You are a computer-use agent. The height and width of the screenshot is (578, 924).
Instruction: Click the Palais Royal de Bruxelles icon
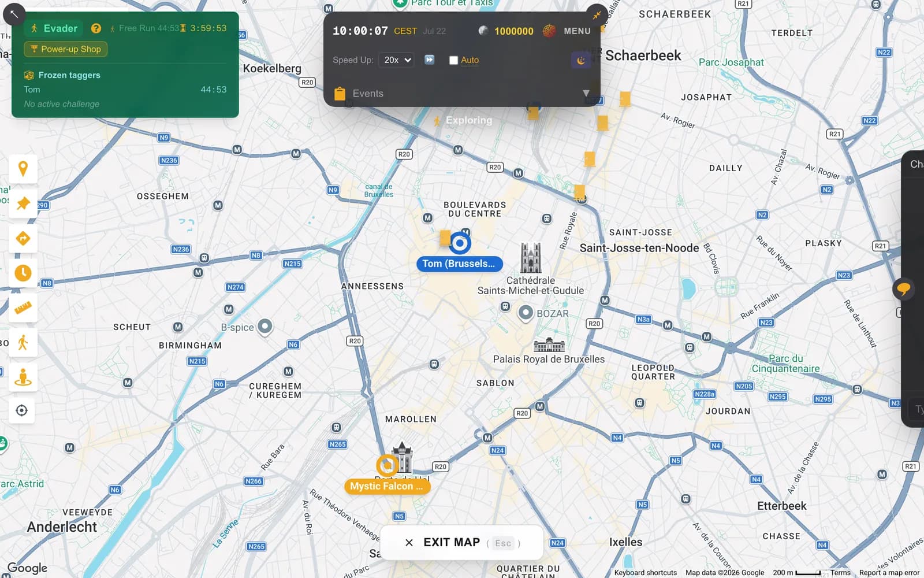click(x=549, y=345)
